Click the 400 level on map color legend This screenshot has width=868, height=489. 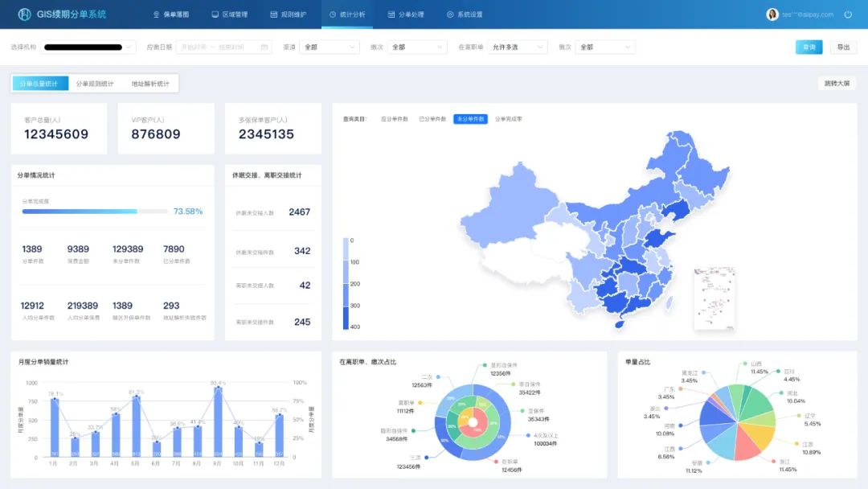[346, 318]
